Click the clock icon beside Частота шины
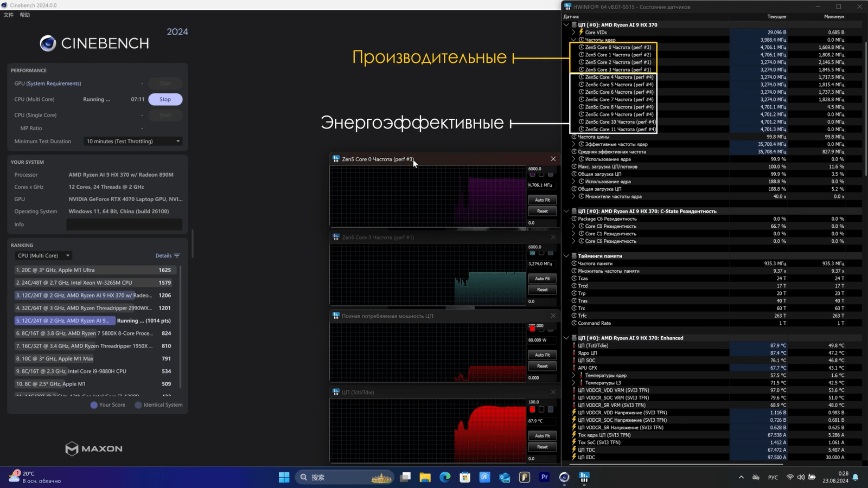This screenshot has height=488, width=868. tap(574, 137)
